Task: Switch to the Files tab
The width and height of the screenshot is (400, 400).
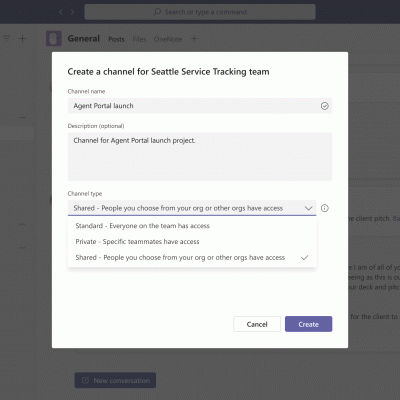Action: (x=139, y=39)
